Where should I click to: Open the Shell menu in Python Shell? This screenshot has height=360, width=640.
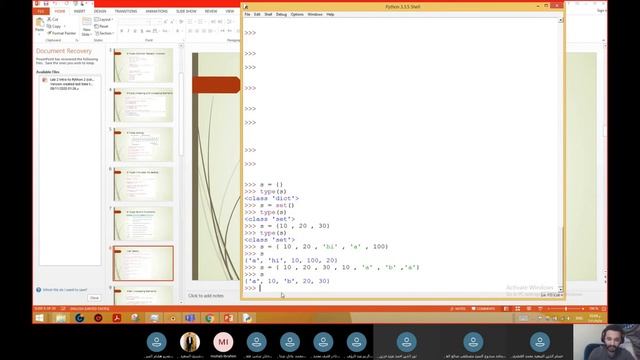(x=268, y=14)
